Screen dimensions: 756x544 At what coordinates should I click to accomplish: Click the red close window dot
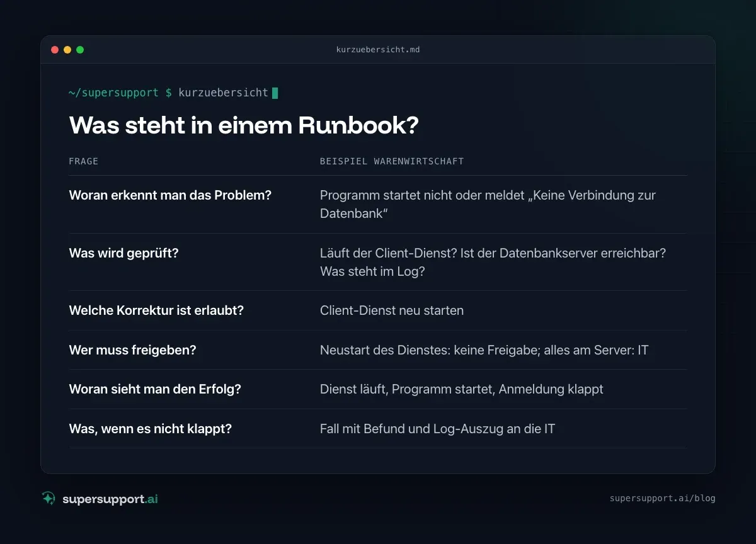coord(55,50)
